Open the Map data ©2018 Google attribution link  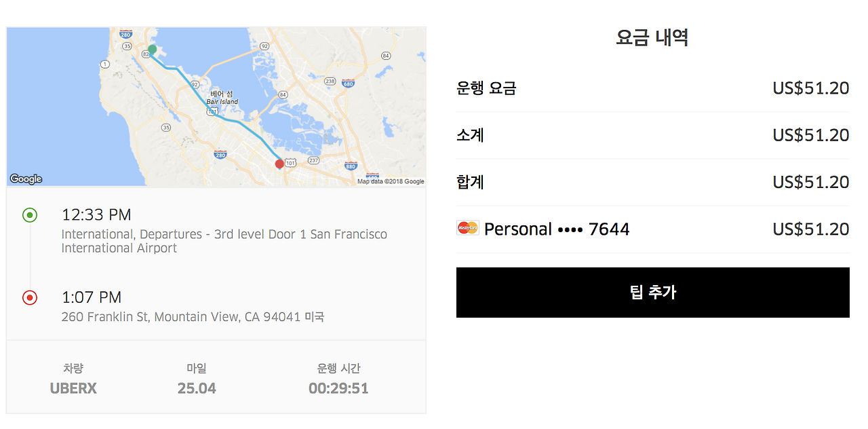pyautogui.click(x=391, y=181)
